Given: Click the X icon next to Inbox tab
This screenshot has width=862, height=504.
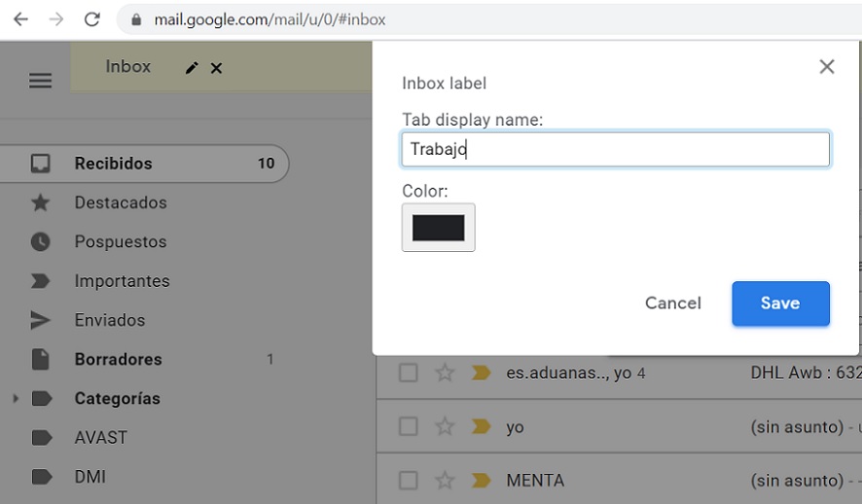Looking at the screenshot, I should click(x=217, y=67).
